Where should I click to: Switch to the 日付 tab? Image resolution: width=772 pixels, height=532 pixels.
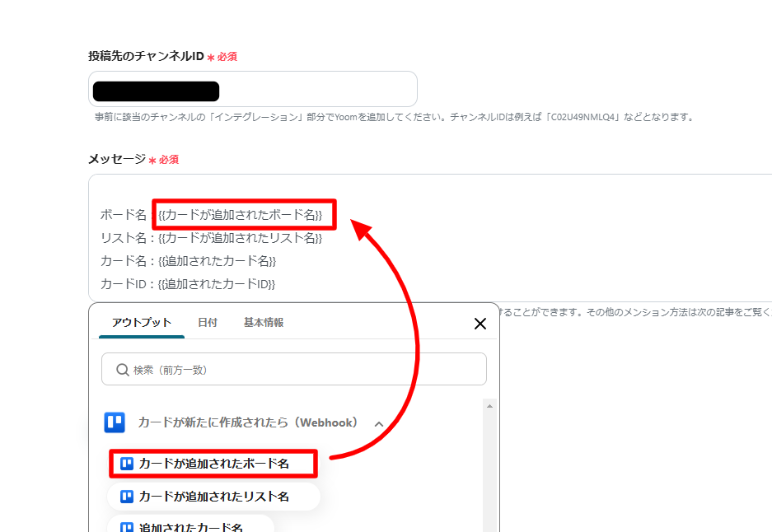coord(208,322)
